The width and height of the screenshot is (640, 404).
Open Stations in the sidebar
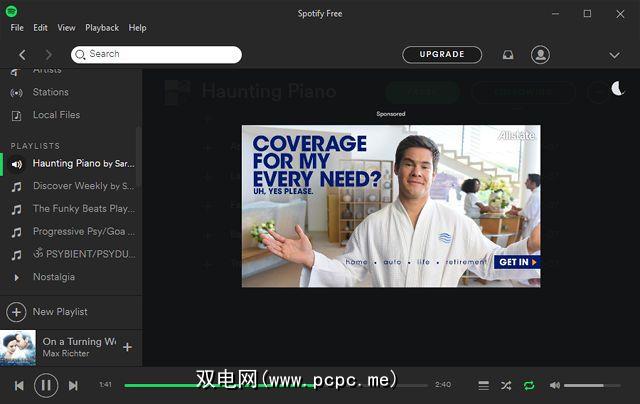(x=51, y=92)
